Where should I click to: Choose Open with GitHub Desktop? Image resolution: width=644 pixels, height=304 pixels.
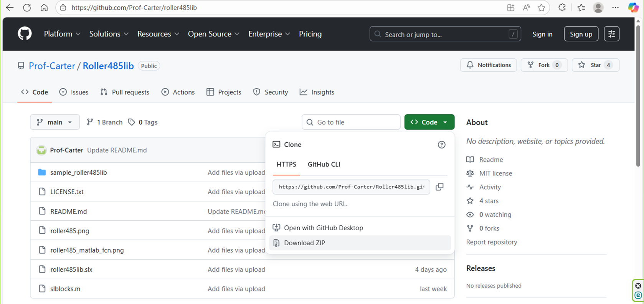(x=360, y=228)
